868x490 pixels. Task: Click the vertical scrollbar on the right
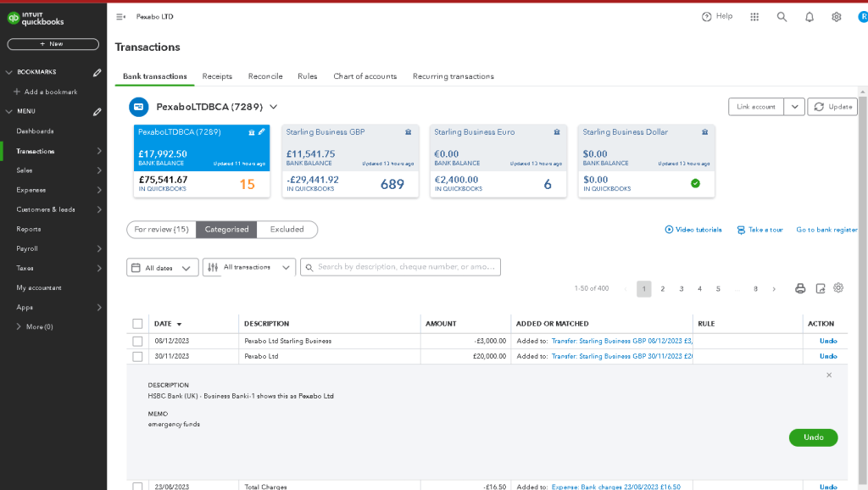pos(862,288)
